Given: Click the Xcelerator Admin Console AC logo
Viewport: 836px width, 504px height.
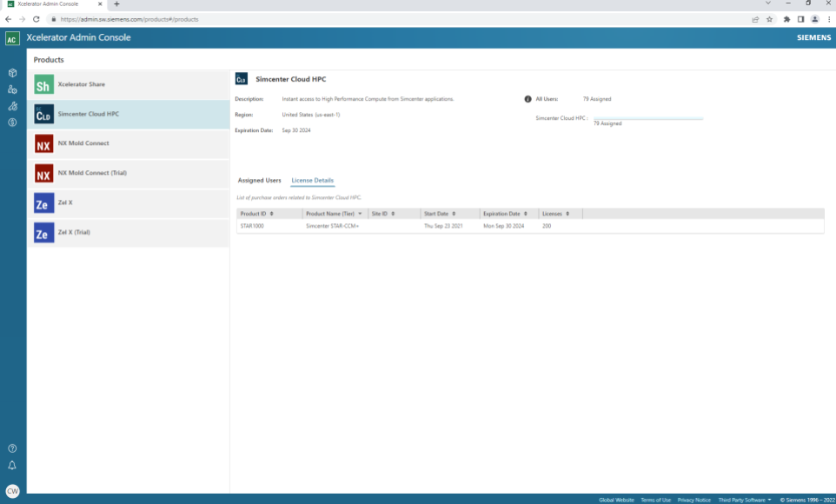Looking at the screenshot, I should [x=11, y=37].
